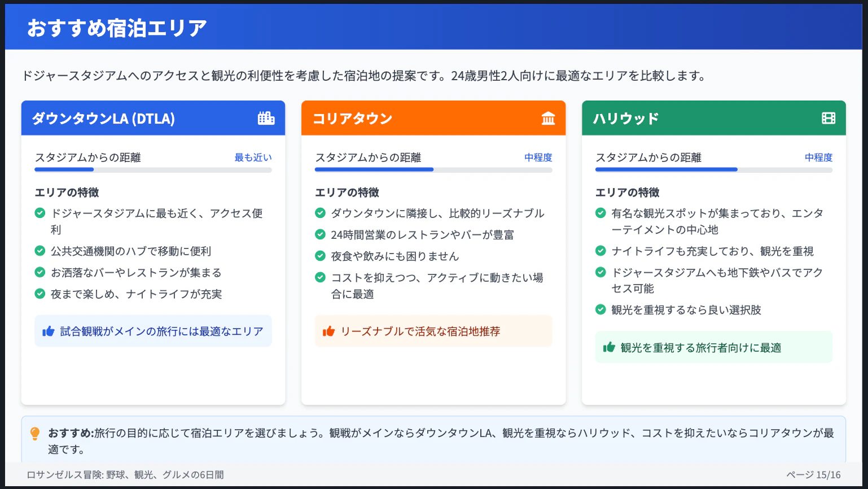Click check icon beside 公共交通機関のハブで移動に便利
This screenshot has height=489, width=868.
(40, 251)
